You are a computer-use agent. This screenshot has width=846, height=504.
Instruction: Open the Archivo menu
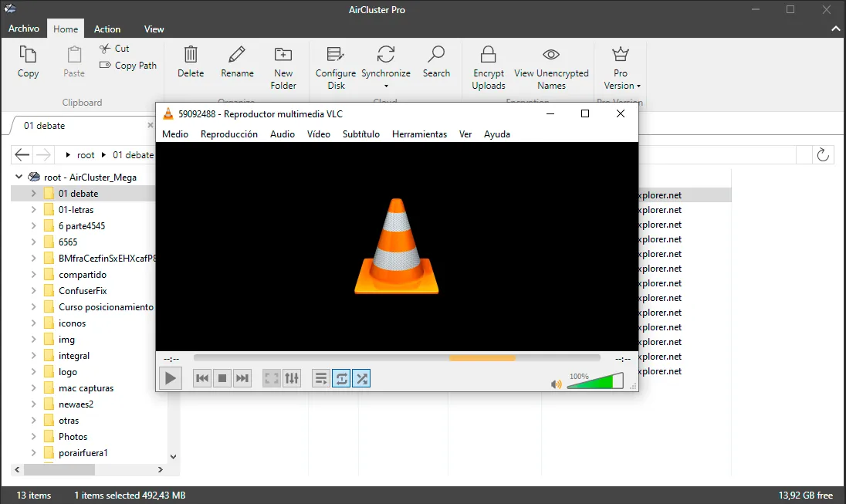tap(24, 29)
